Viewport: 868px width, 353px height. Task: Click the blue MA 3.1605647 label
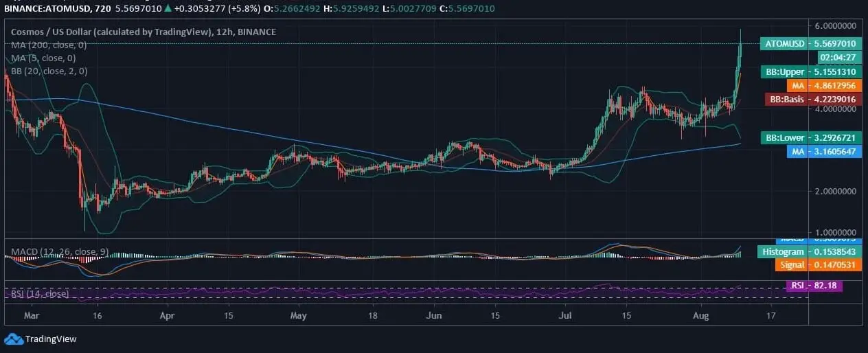(x=821, y=151)
